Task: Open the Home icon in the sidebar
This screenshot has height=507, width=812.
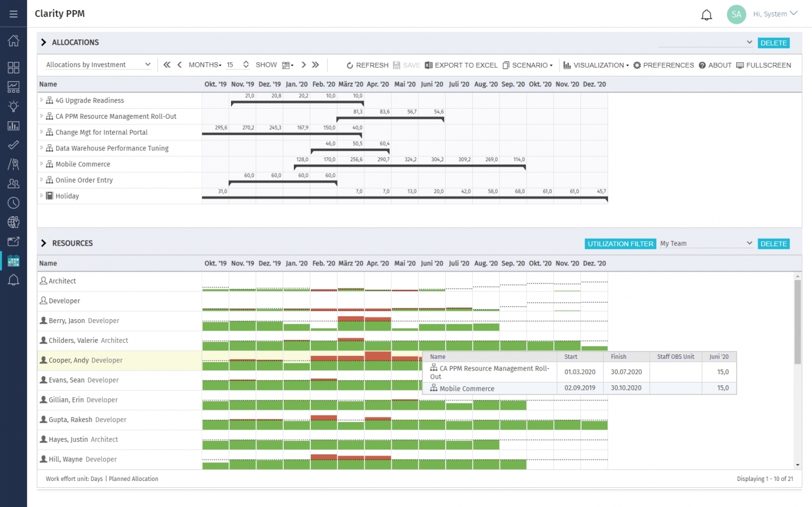Action: (14, 40)
